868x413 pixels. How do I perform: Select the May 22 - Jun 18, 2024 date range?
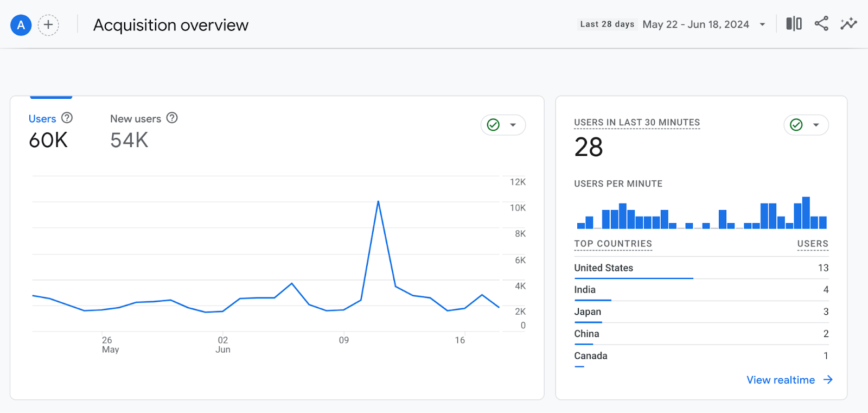(695, 24)
